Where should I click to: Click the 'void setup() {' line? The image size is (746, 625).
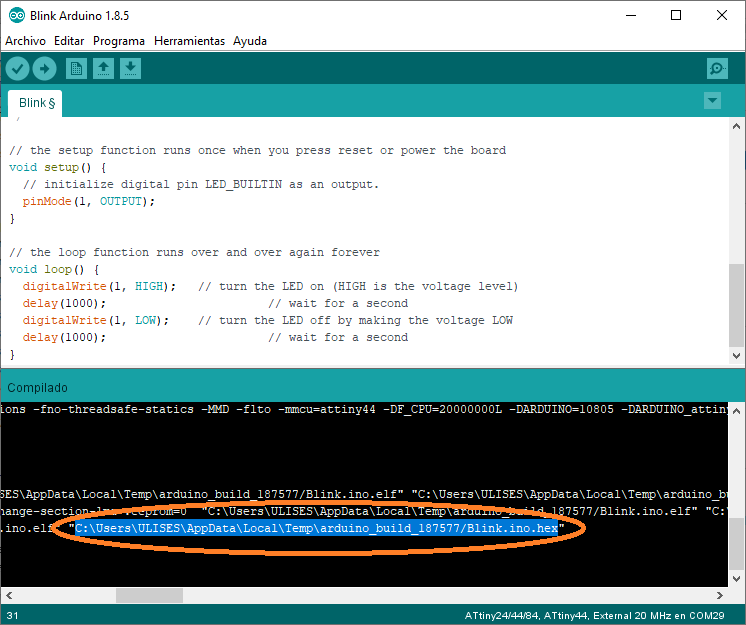pyautogui.click(x=58, y=167)
